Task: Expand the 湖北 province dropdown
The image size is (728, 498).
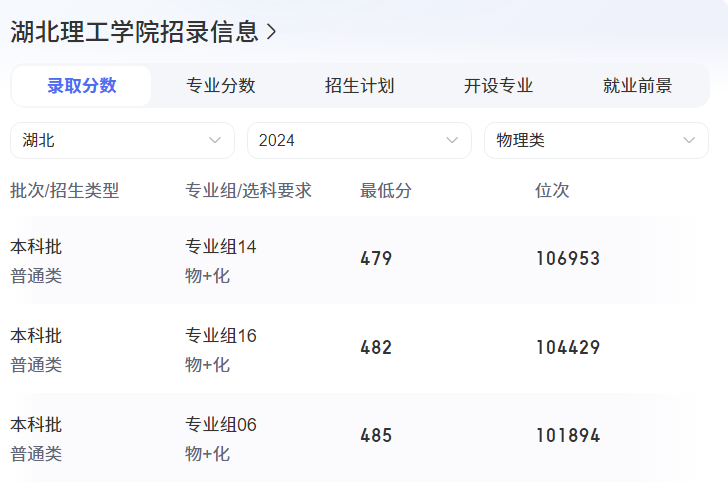Action: tap(123, 140)
